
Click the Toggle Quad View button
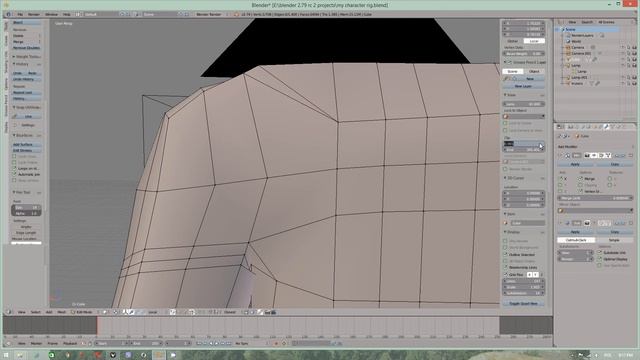[x=523, y=304]
